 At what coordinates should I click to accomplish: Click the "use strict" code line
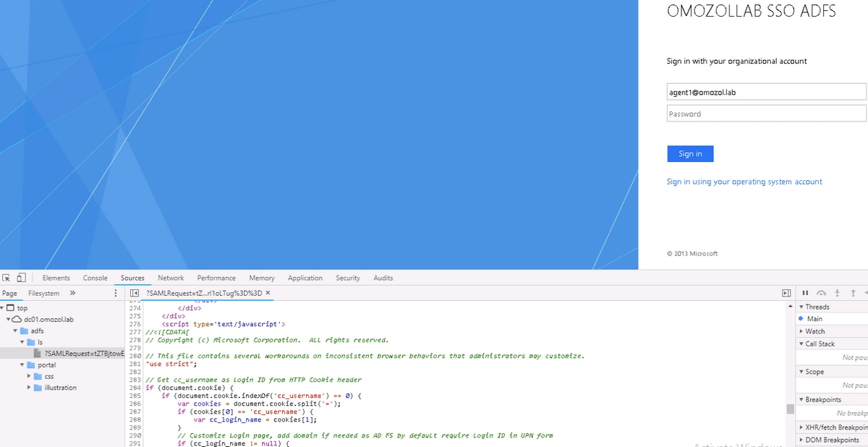point(171,364)
